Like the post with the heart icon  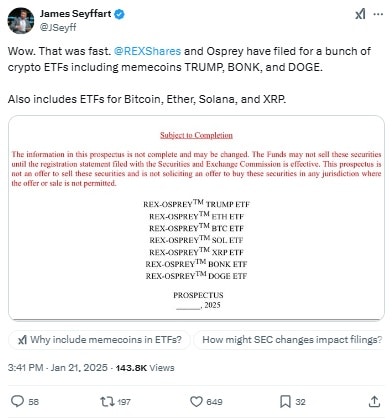(x=196, y=401)
